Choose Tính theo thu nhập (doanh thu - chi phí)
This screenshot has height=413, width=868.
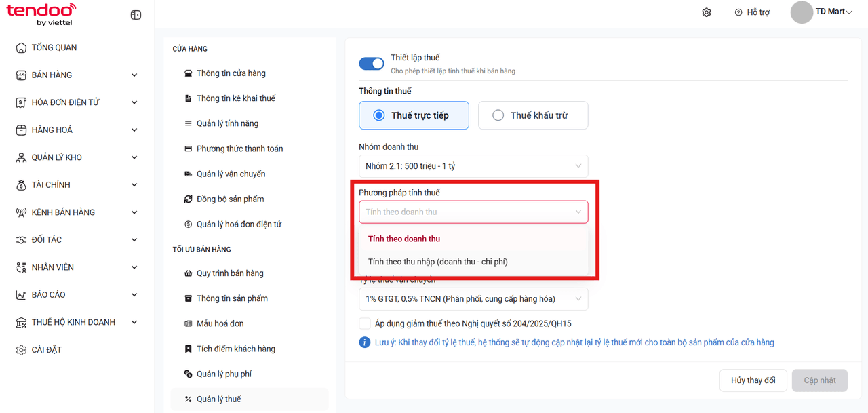point(473,262)
